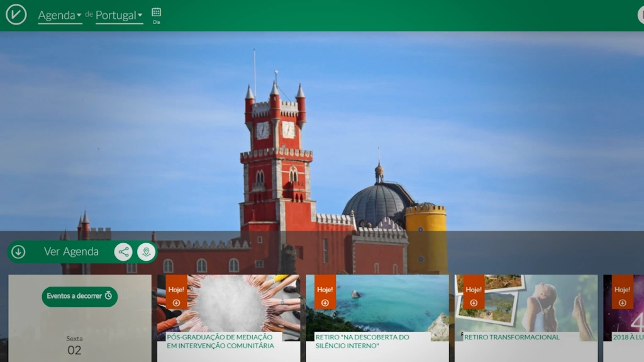
Task: Open the Agenda dropdown
Action: click(57, 14)
